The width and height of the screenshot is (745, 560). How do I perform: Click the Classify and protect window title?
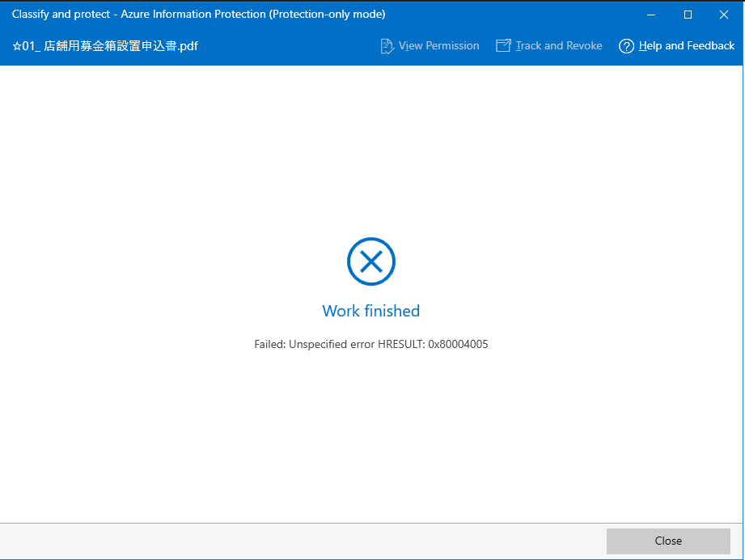point(199,15)
